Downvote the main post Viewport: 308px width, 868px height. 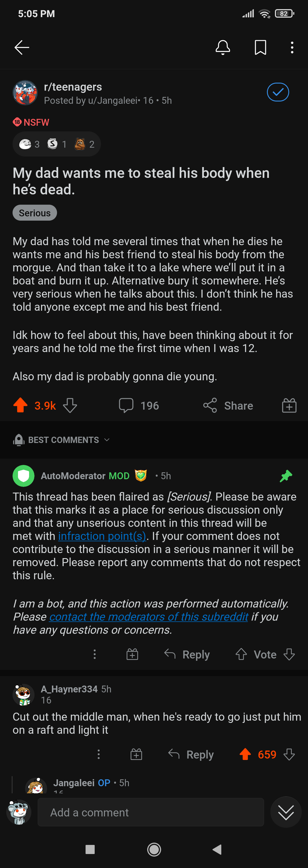(70, 405)
